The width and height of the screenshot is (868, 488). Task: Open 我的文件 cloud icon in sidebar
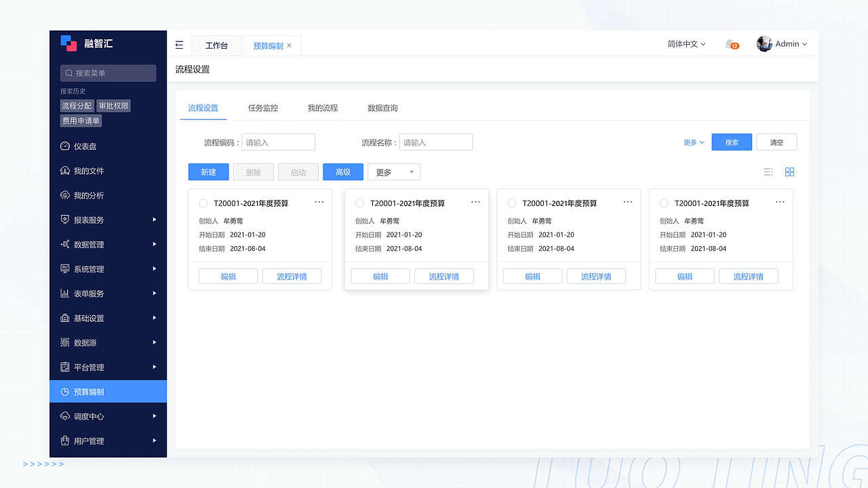coord(65,171)
